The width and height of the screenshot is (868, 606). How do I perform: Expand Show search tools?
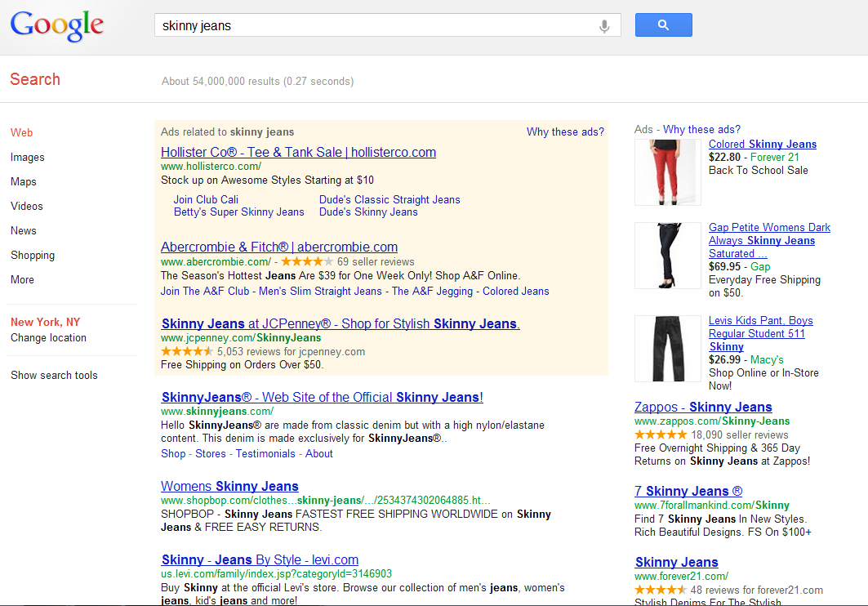(x=54, y=375)
